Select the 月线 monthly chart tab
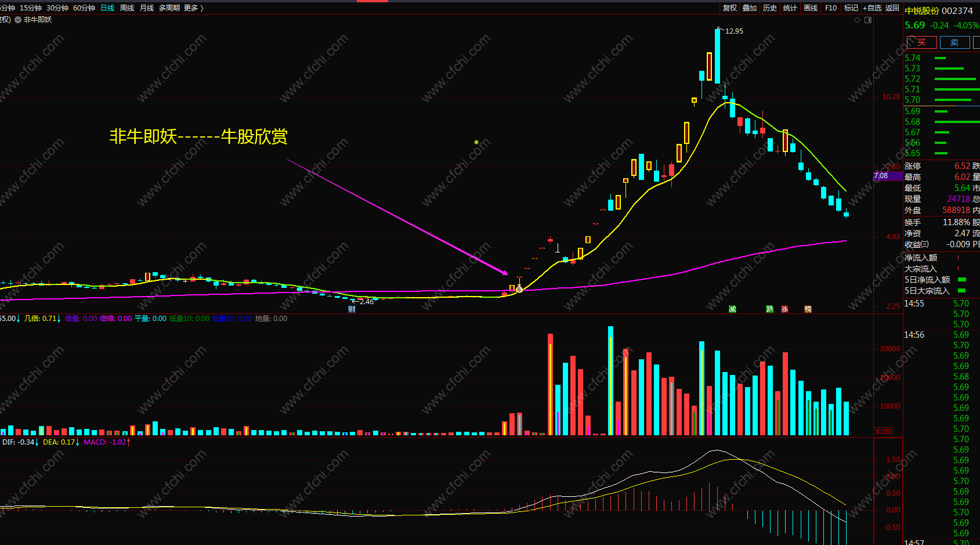The height and width of the screenshot is (545, 980). point(147,8)
